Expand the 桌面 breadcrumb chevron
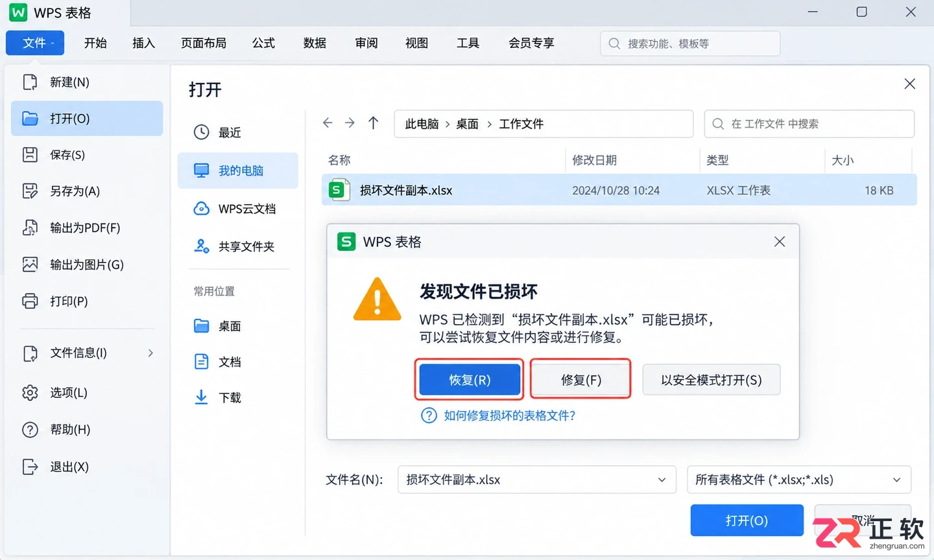The image size is (934, 560). tap(489, 124)
